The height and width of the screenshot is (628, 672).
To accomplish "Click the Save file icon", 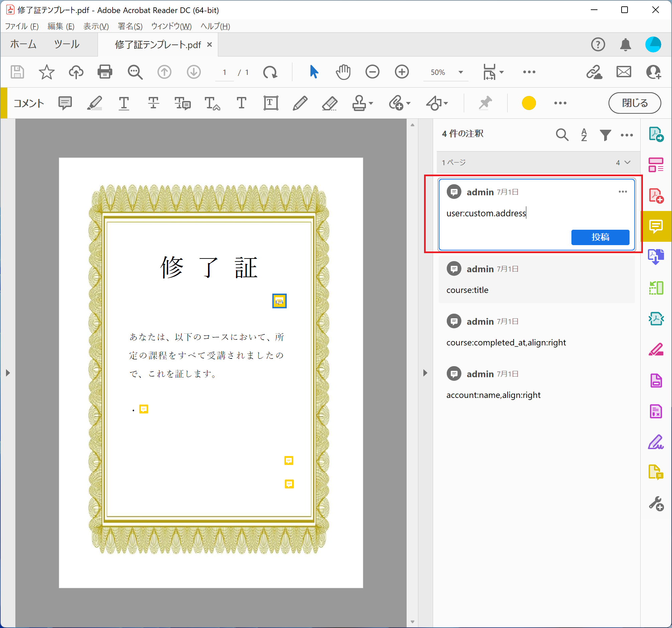I will (17, 72).
